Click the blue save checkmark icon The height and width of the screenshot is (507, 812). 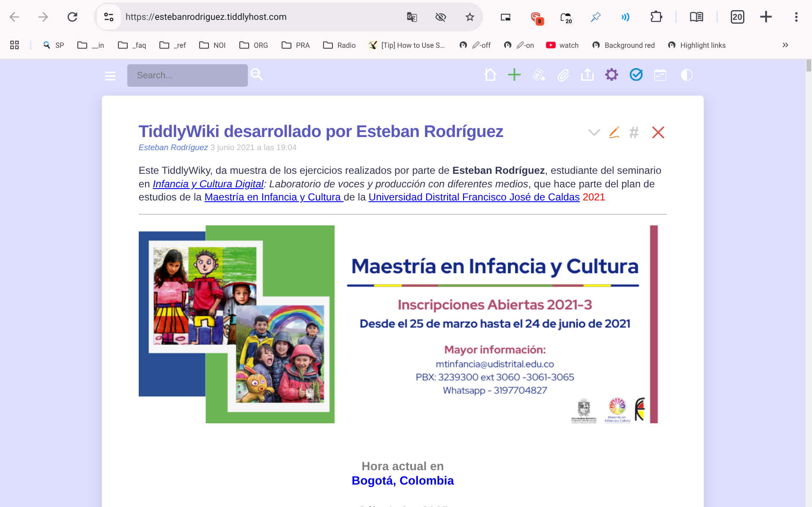[636, 75]
